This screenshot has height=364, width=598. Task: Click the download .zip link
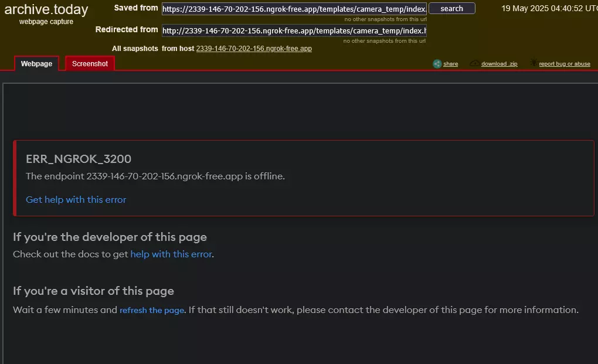[500, 64]
